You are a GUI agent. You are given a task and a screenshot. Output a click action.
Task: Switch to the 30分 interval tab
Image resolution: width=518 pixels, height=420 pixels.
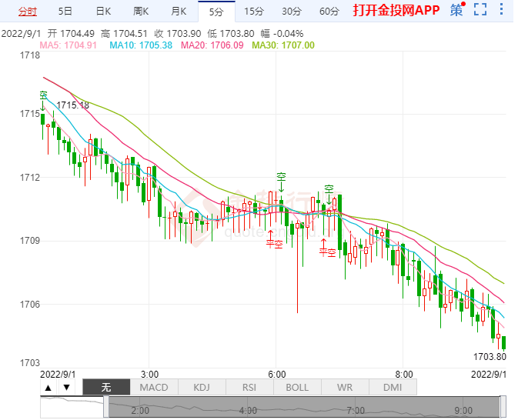tap(292, 12)
